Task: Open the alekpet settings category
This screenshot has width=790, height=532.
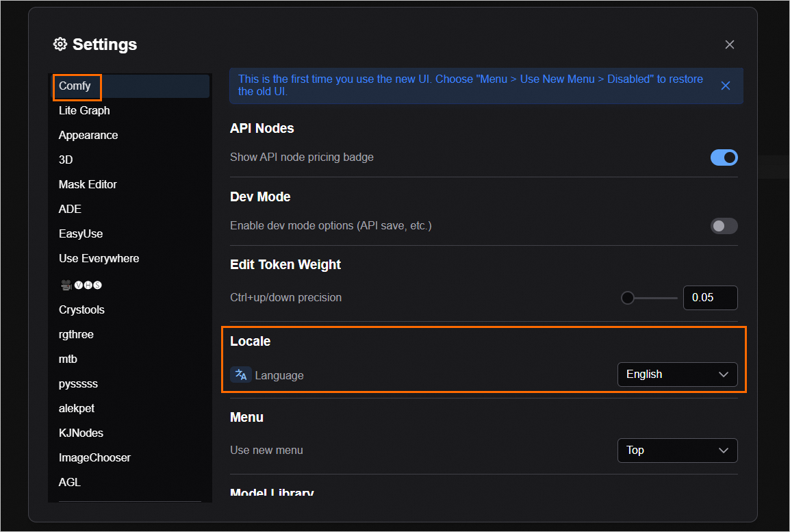Action: tap(131, 409)
